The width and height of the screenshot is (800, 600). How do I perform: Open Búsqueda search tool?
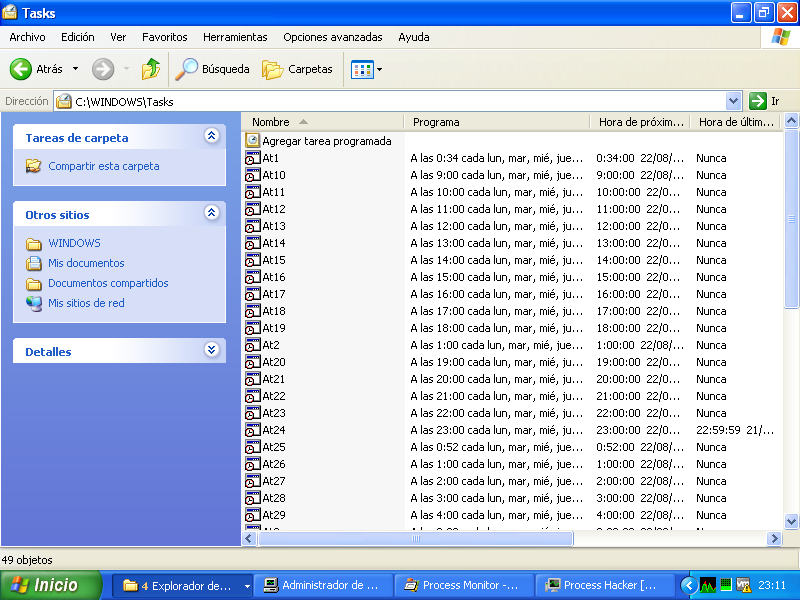click(x=212, y=69)
